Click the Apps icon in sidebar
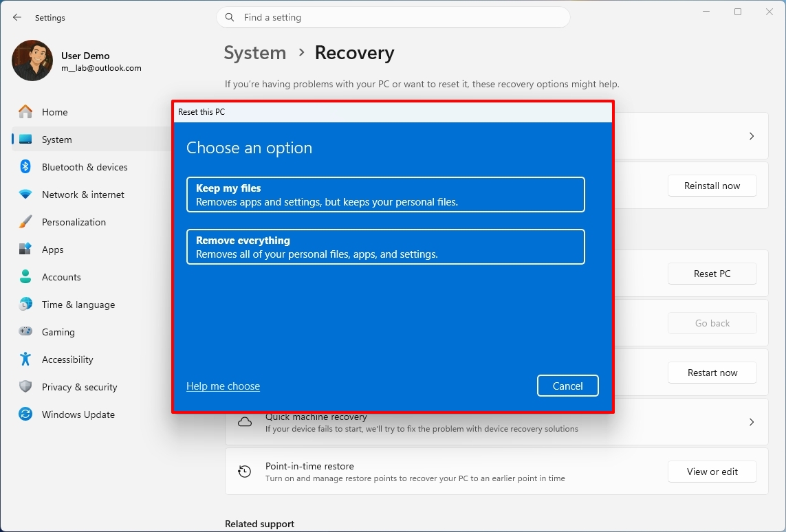Screen dimensions: 786x532 point(25,249)
